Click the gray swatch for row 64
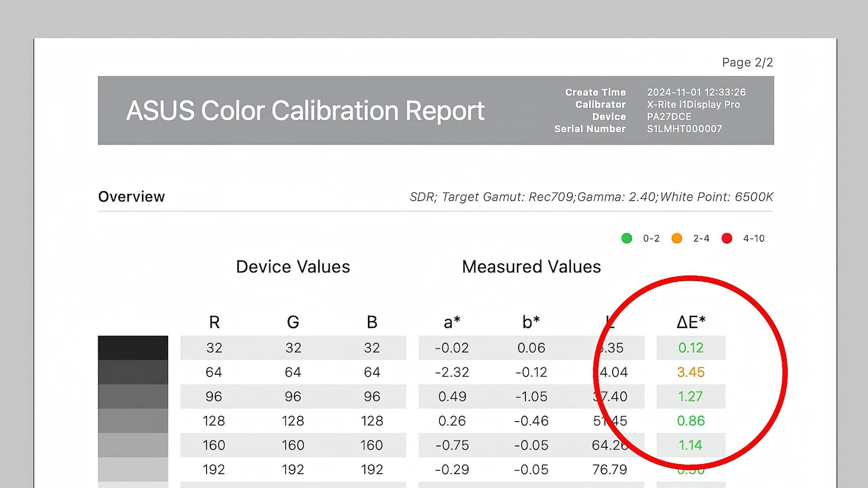 133,372
